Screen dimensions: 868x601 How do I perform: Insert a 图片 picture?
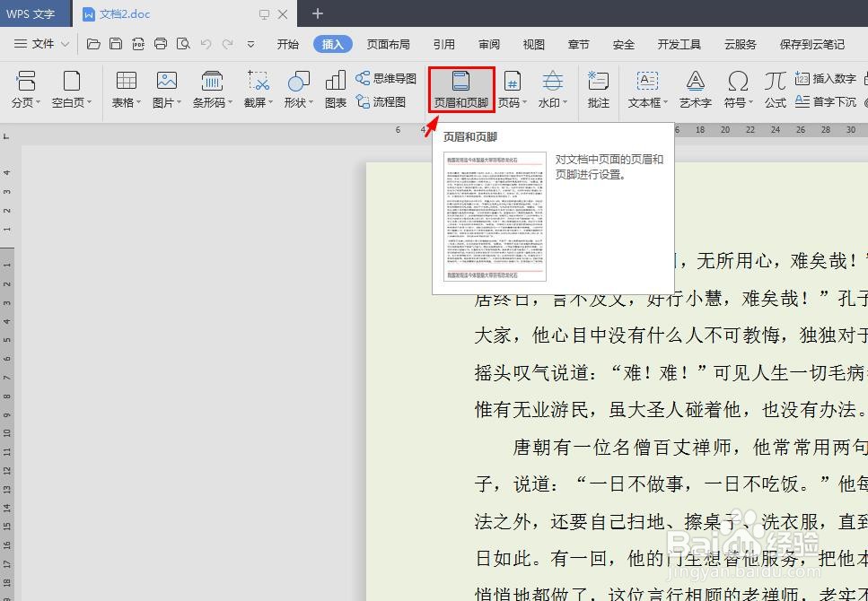tap(167, 89)
